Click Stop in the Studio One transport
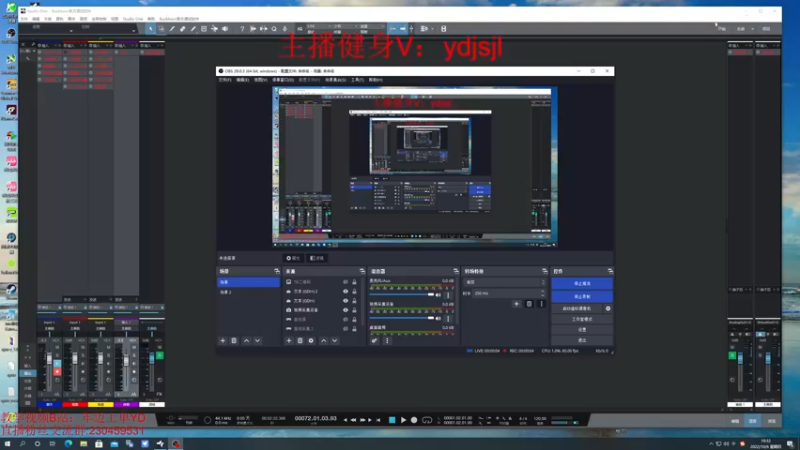Screen dimensions: 800x450 click(392, 420)
